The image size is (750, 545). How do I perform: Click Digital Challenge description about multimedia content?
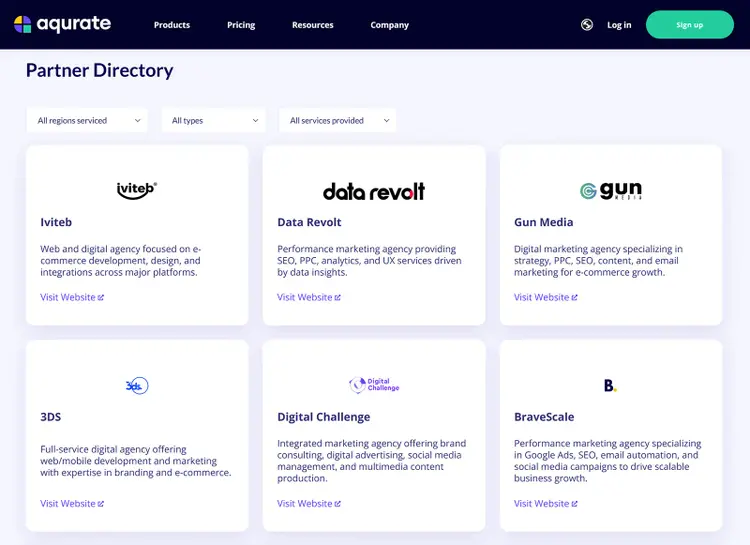371,461
